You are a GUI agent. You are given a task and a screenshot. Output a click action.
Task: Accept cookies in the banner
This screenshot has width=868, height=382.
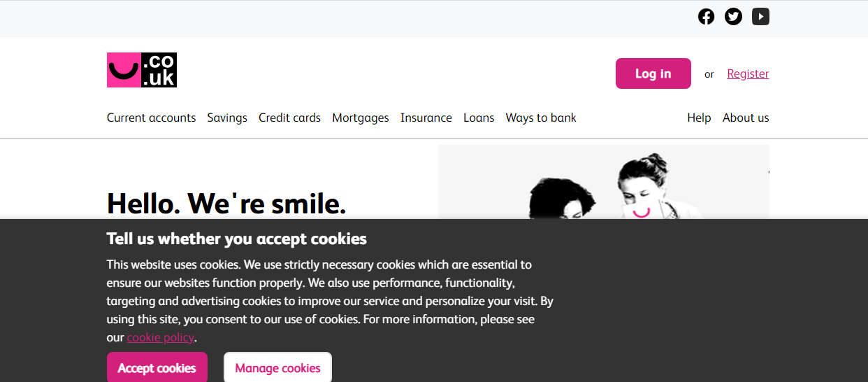[157, 368]
